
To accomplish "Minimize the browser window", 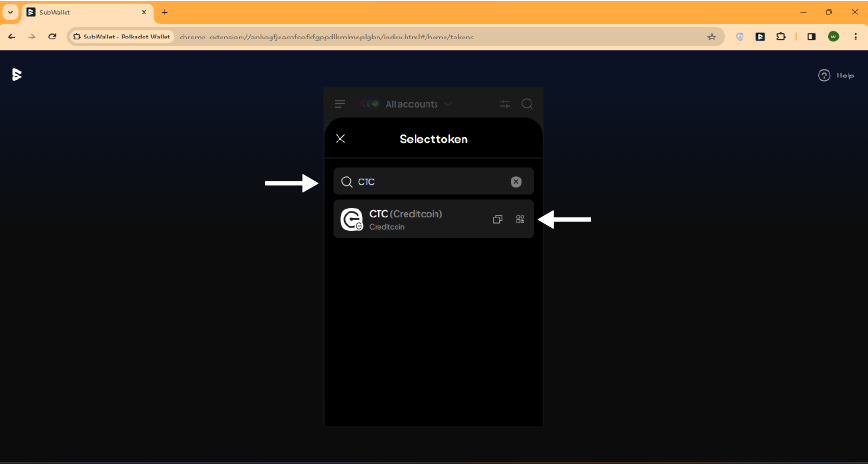I will pyautogui.click(x=803, y=12).
